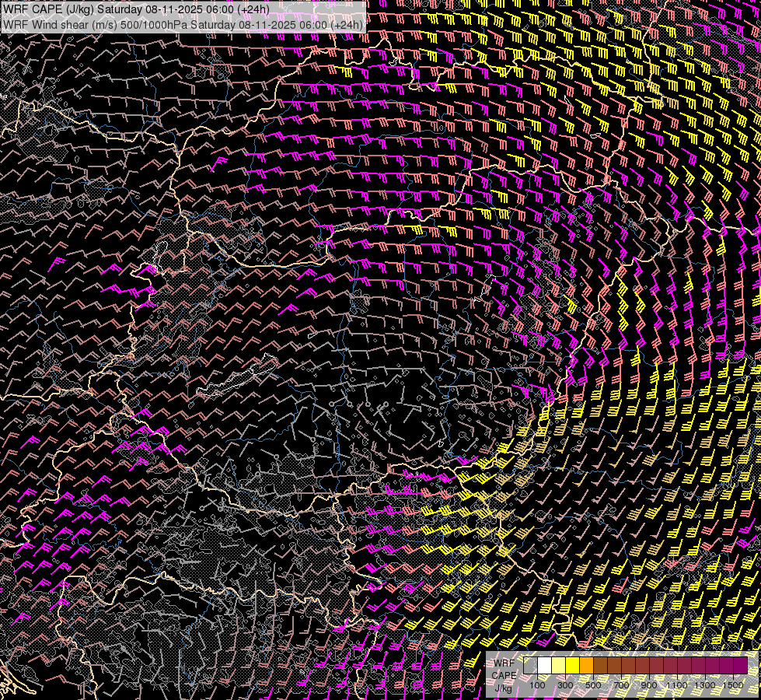Click the 1100 legend value label

pyautogui.click(x=677, y=685)
